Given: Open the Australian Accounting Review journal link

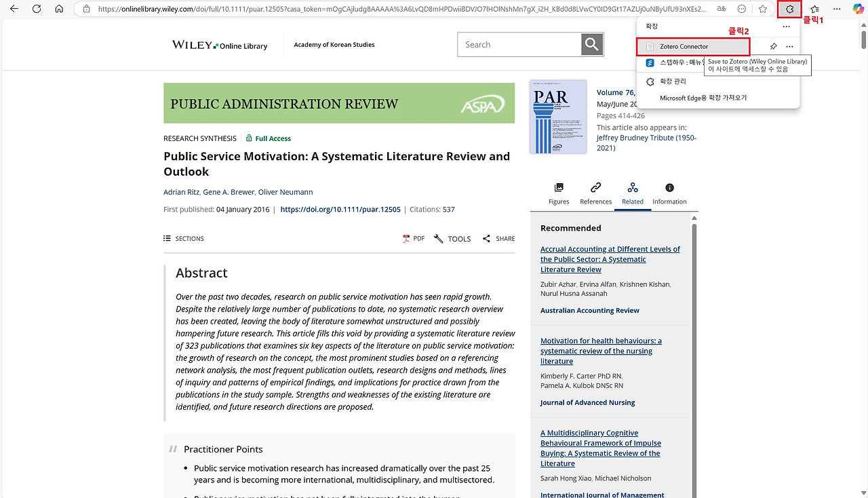Looking at the screenshot, I should click(x=590, y=311).
